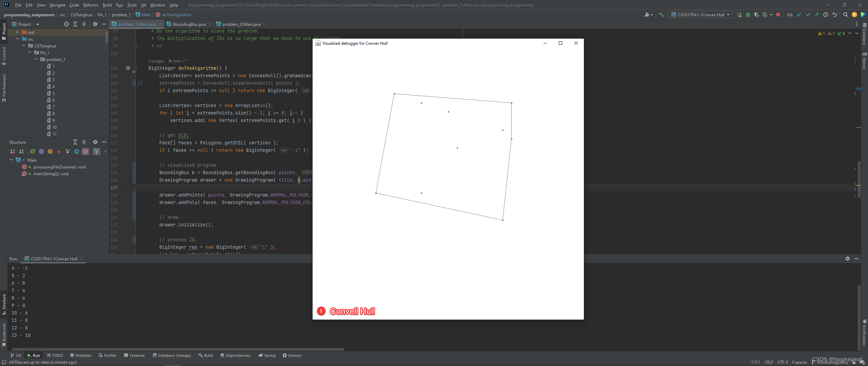868x366 pixels.
Task: Open the Tools menu
Action: [x=132, y=5]
